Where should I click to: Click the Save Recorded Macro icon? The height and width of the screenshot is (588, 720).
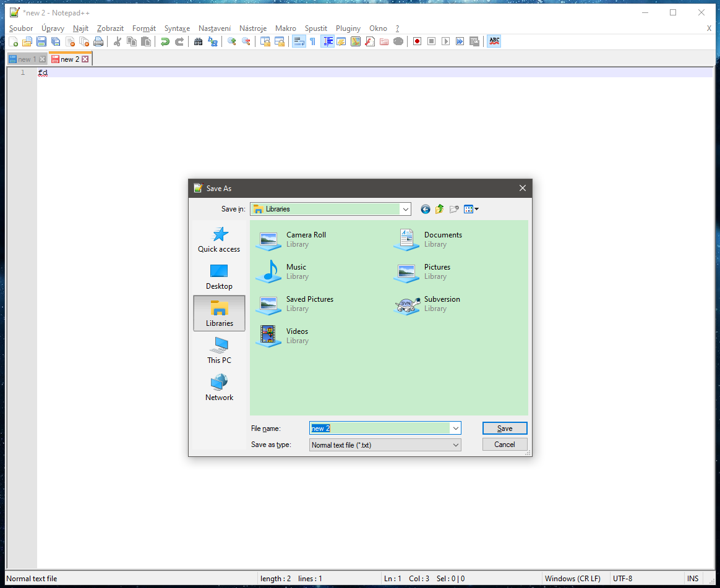(x=474, y=41)
